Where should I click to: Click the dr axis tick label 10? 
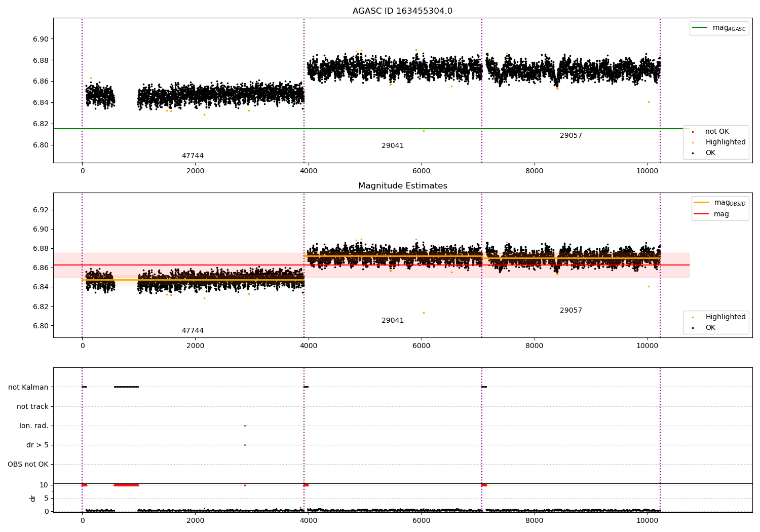(x=44, y=485)
